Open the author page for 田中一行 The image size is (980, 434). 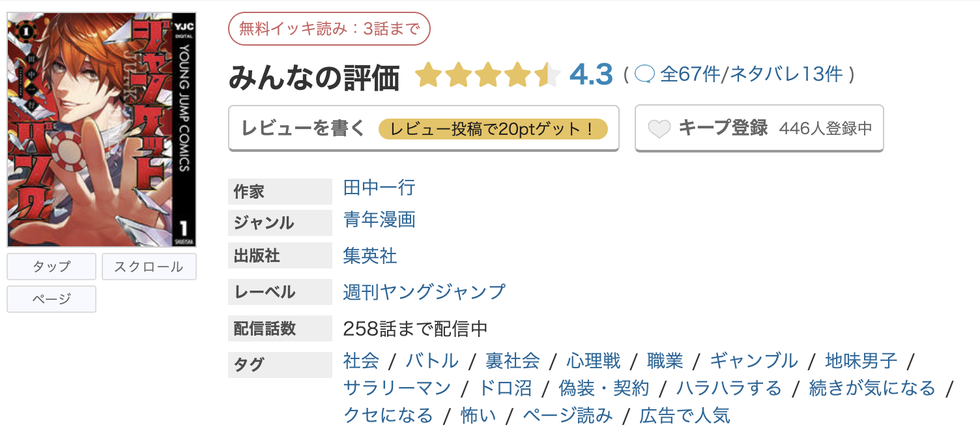(378, 189)
